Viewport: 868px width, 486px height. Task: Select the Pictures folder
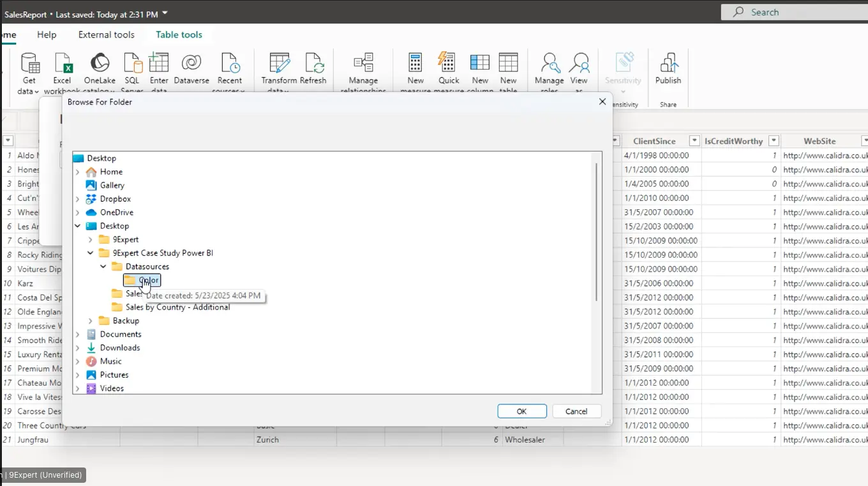click(x=114, y=374)
